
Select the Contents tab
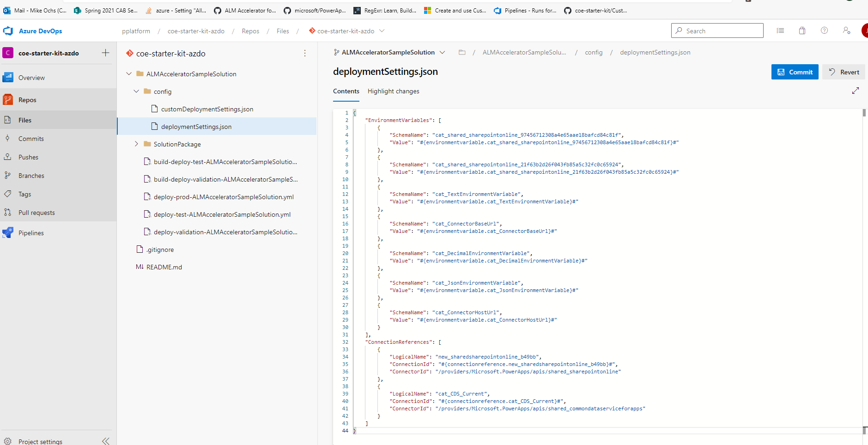point(346,91)
